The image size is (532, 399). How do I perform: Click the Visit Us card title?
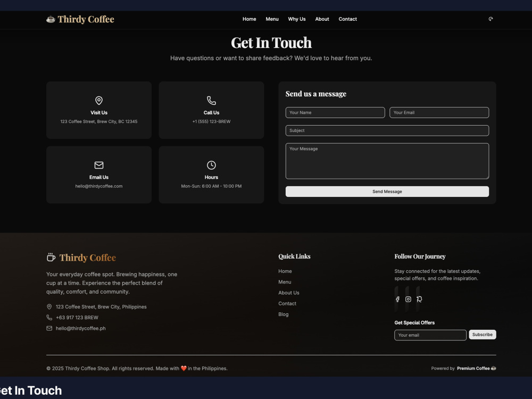point(99,113)
